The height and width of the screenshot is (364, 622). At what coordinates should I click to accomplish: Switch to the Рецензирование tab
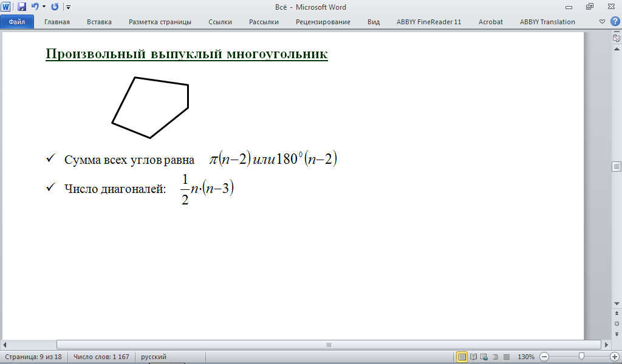point(323,22)
